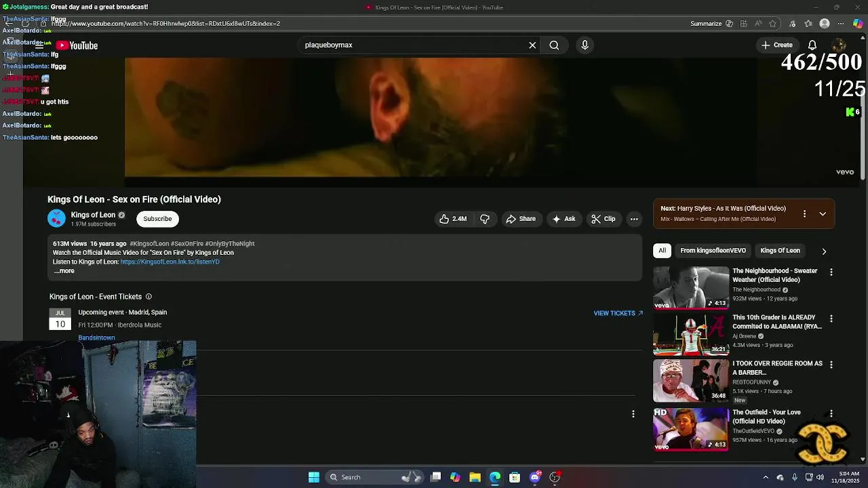Show hidden system tray icons
This screenshot has height=488, width=868.
766,477
